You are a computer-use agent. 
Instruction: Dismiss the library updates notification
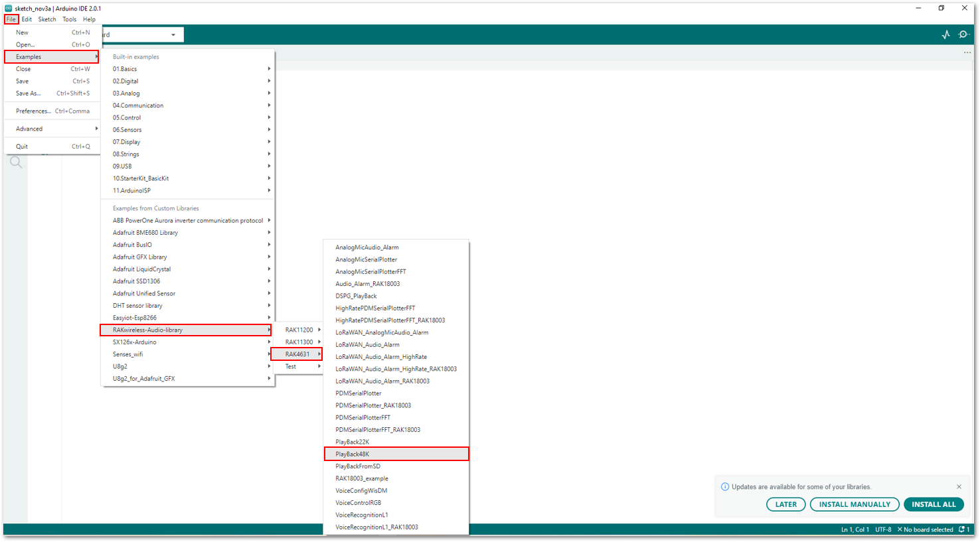(959, 487)
